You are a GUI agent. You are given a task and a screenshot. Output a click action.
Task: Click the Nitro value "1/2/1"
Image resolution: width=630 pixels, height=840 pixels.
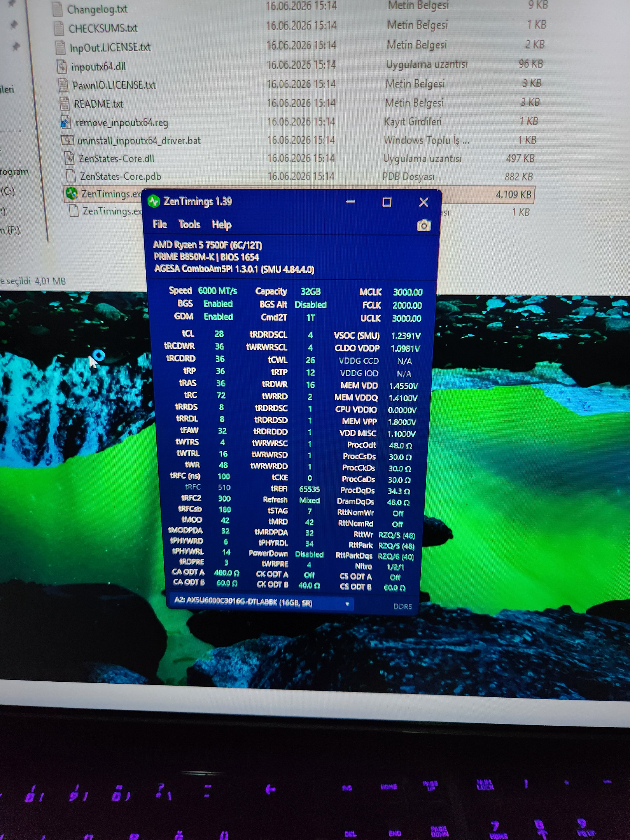click(x=395, y=567)
